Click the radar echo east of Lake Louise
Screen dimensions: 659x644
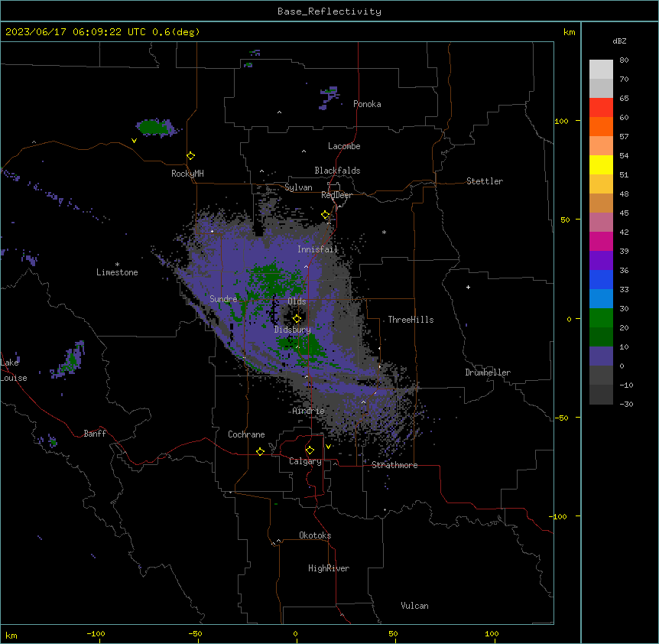[70, 360]
